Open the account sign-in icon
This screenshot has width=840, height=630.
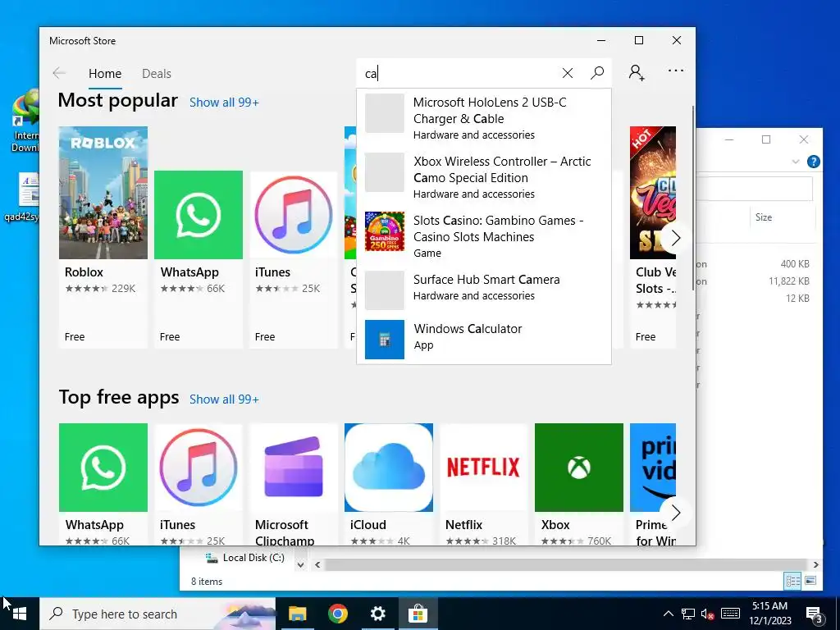click(637, 72)
